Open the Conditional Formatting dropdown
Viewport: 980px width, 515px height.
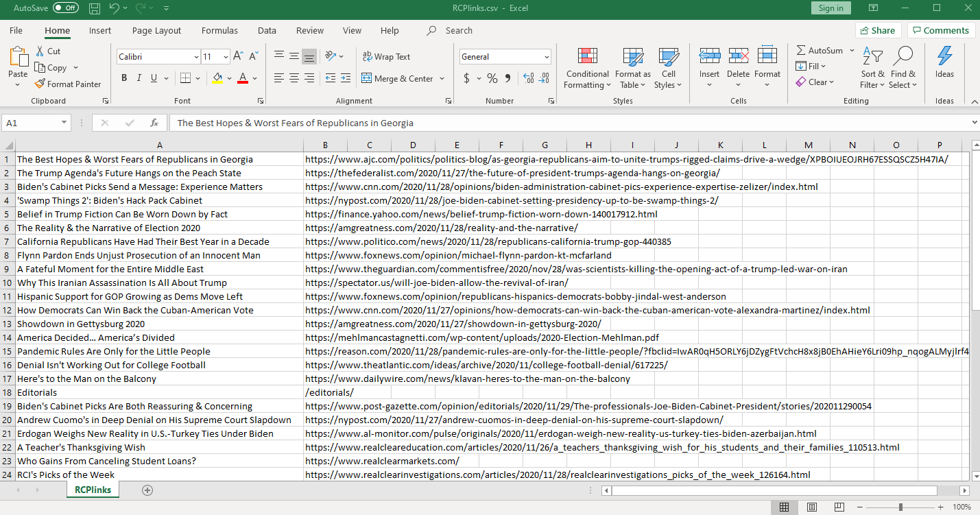[587, 67]
